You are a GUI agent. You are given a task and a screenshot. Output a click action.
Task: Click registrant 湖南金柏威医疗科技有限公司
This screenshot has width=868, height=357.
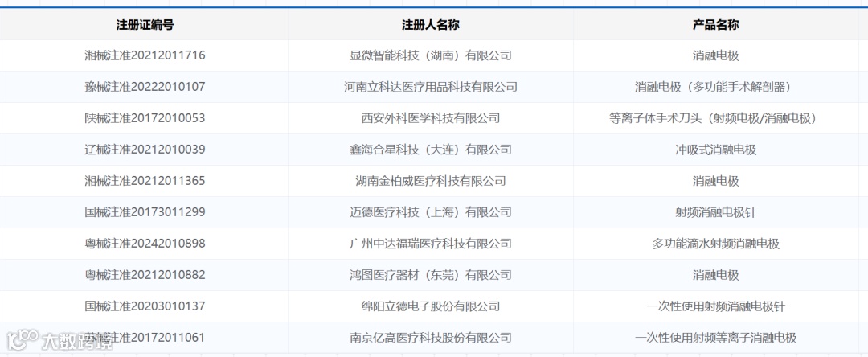(431, 180)
